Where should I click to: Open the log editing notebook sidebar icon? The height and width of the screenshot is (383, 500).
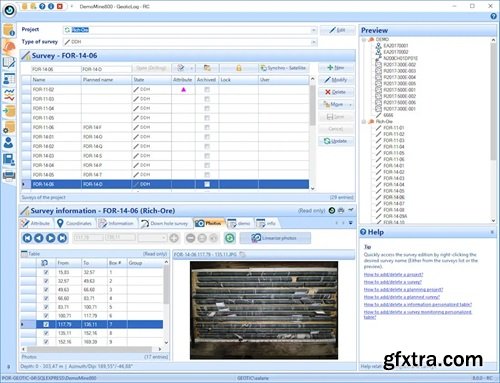[9, 63]
